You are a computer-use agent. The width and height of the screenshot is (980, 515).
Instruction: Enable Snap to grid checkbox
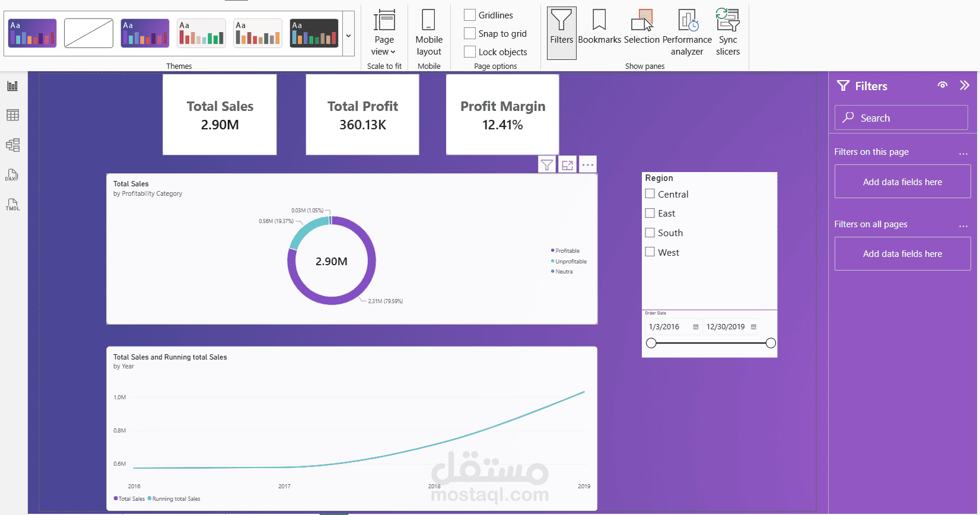coord(470,33)
